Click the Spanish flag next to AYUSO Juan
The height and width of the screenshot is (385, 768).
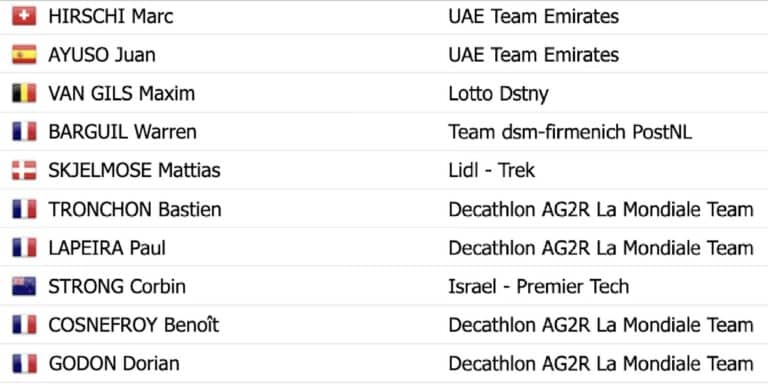(x=24, y=55)
